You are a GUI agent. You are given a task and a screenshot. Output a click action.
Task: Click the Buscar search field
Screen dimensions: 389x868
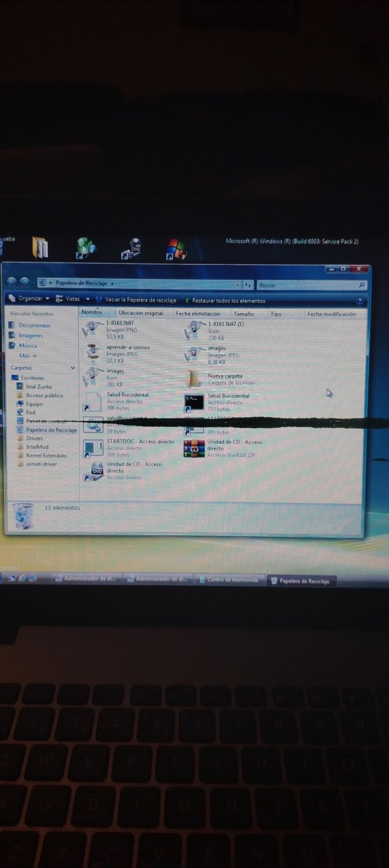[308, 285]
